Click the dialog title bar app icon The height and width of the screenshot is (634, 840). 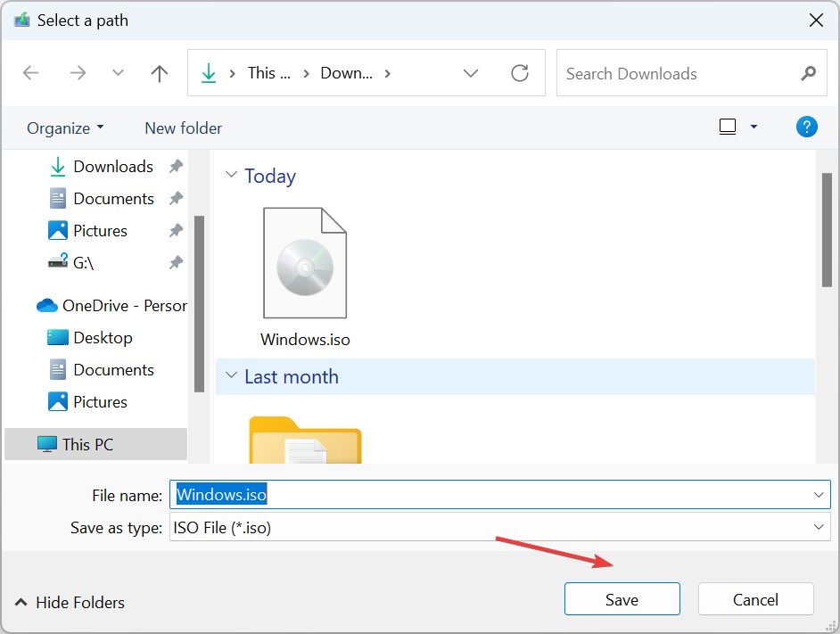coord(22,21)
